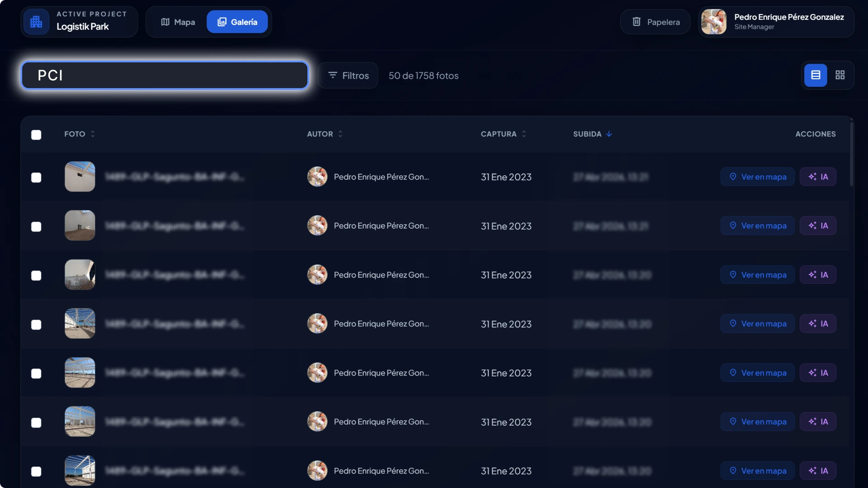The width and height of the screenshot is (868, 488).
Task: Run IA analysis on the fifth row photo
Action: [x=818, y=373]
